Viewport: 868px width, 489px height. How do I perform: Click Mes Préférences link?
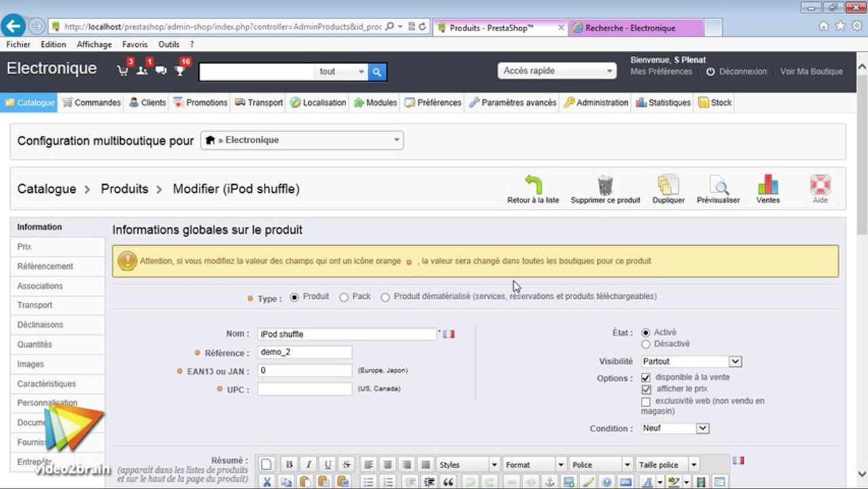tap(661, 71)
